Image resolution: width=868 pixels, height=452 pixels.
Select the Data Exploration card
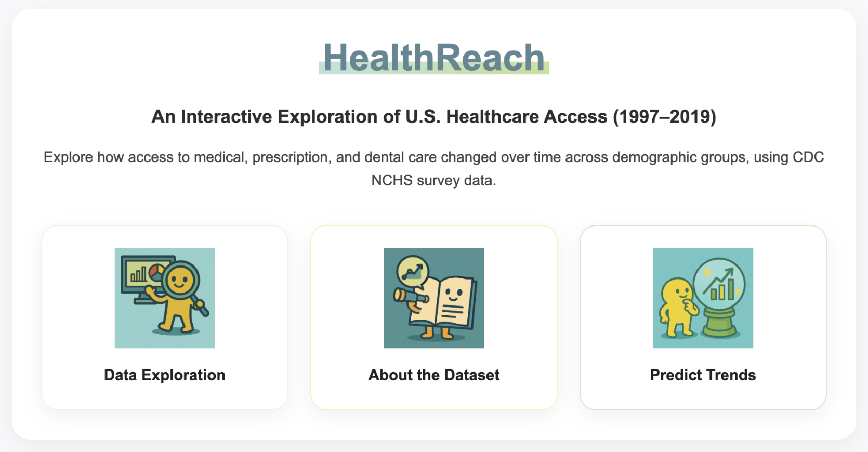coord(164,318)
